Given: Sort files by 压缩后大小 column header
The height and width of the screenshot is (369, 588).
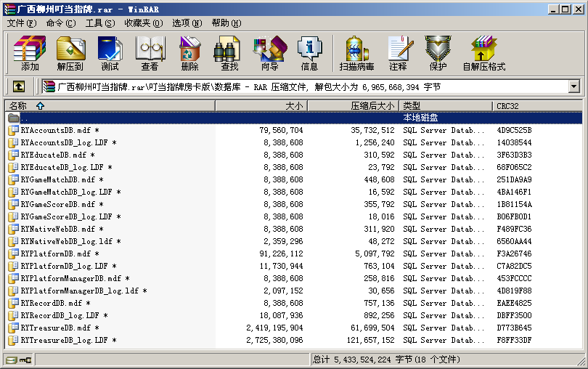Looking at the screenshot, I should (353, 106).
